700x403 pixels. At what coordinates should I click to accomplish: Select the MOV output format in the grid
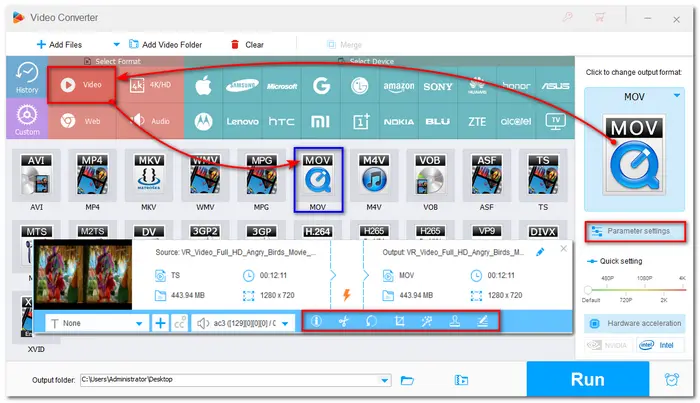(318, 181)
